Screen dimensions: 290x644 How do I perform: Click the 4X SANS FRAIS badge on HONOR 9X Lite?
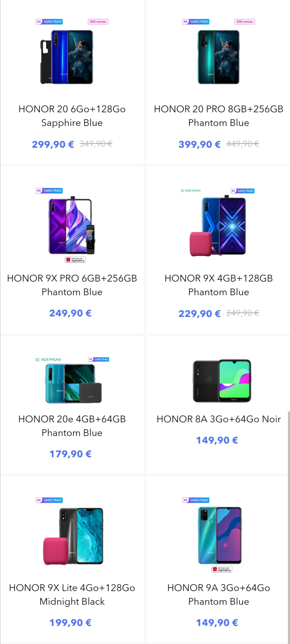(49, 500)
